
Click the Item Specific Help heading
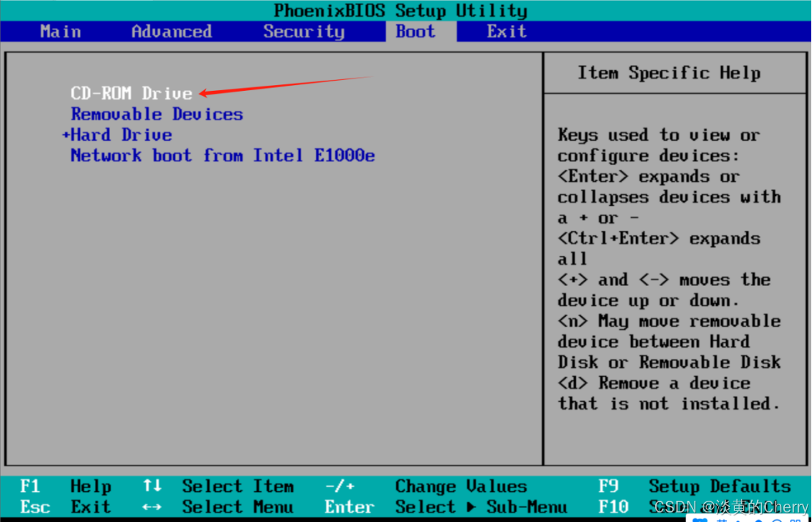pyautogui.click(x=669, y=73)
